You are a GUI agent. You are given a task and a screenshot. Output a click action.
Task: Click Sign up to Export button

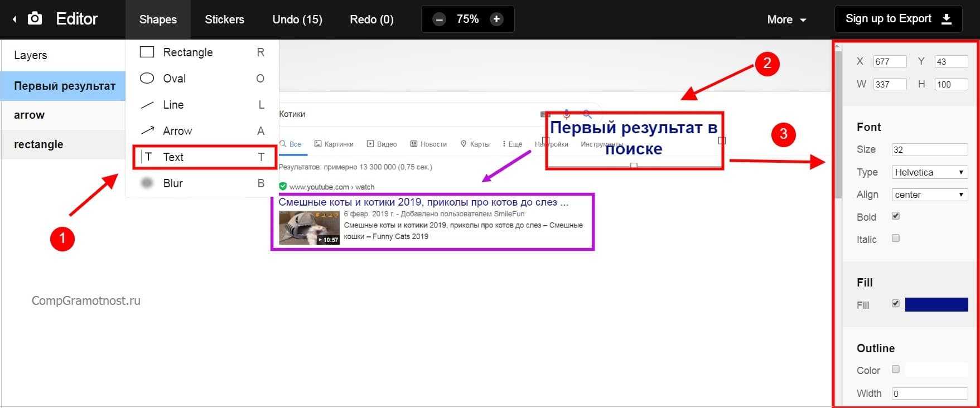point(898,19)
